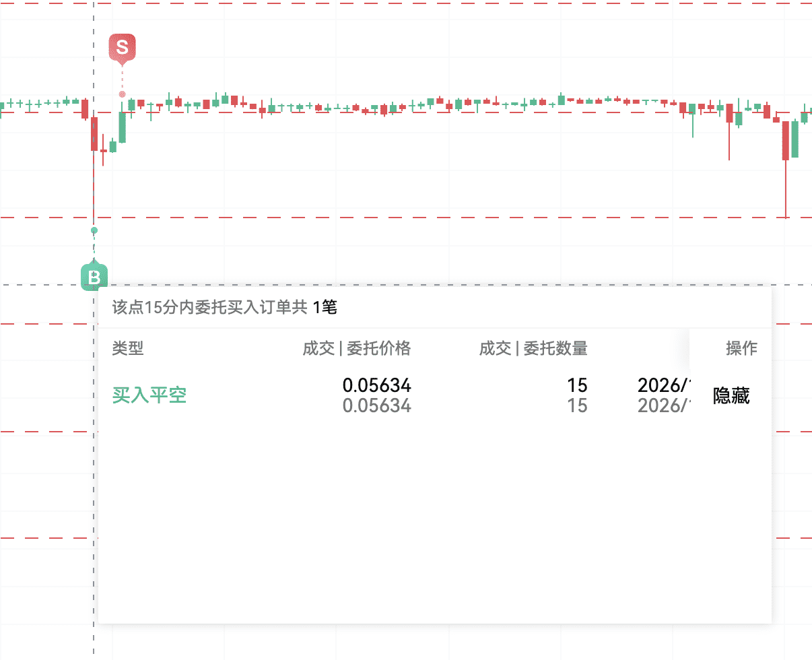Viewport: 812px width, 660px height.
Task: Hide the order via 隐藏 button
Action: (x=731, y=396)
